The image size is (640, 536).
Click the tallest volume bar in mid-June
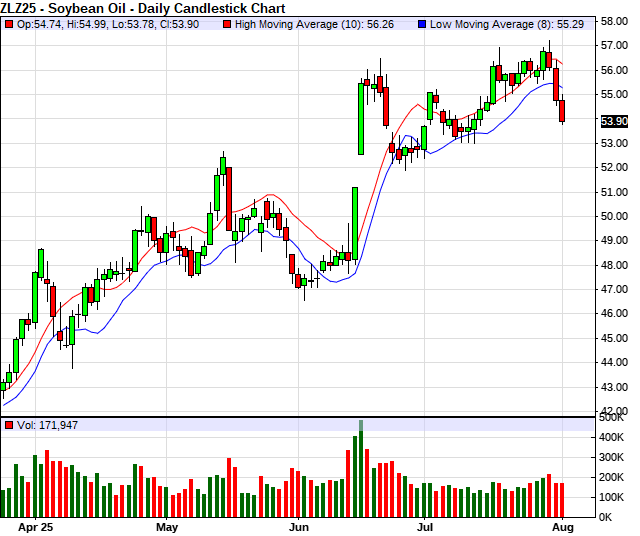coord(360,470)
